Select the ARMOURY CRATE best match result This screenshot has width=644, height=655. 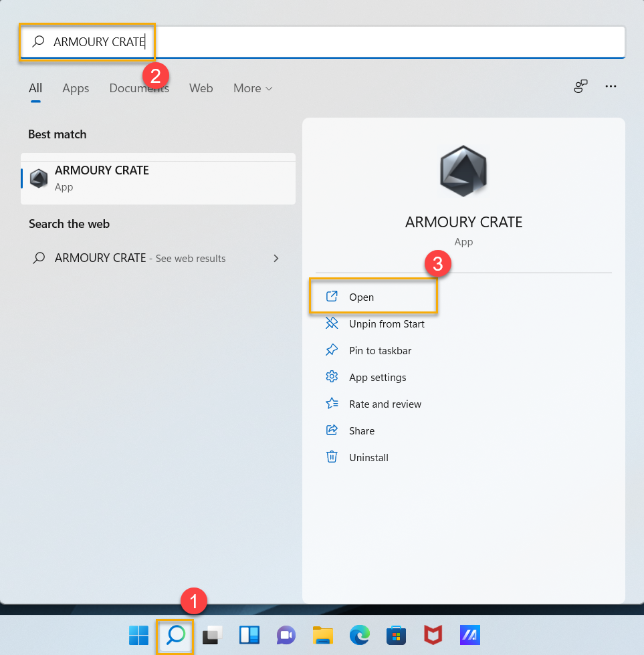pyautogui.click(x=158, y=178)
